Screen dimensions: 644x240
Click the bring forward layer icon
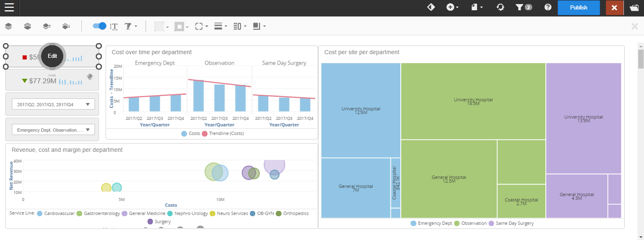tap(46, 26)
